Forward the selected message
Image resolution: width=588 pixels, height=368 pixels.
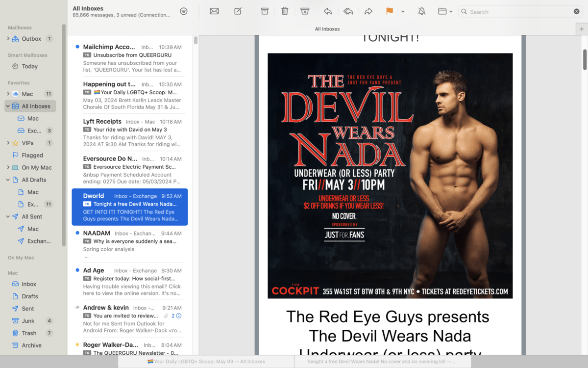point(368,11)
